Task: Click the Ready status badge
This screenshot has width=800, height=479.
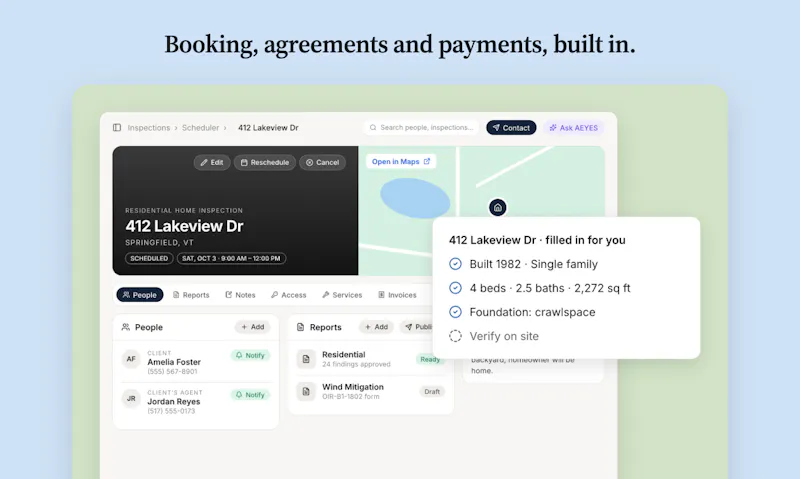Action: pos(429,360)
